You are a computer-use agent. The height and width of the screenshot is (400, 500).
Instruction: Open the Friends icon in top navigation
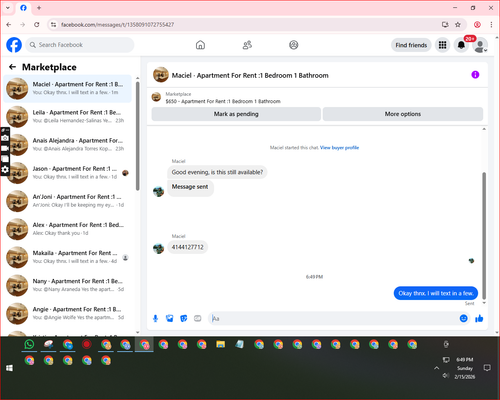coord(247,45)
